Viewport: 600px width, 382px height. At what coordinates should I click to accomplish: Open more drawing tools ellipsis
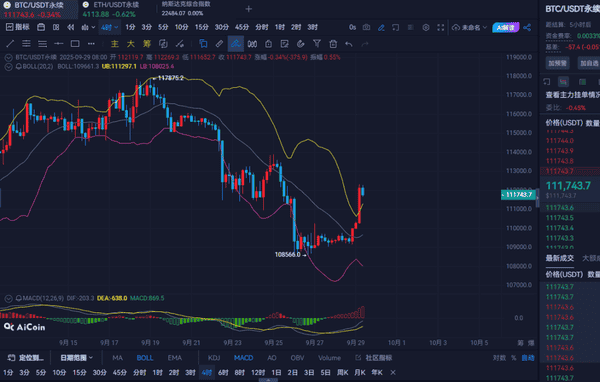pos(91,44)
